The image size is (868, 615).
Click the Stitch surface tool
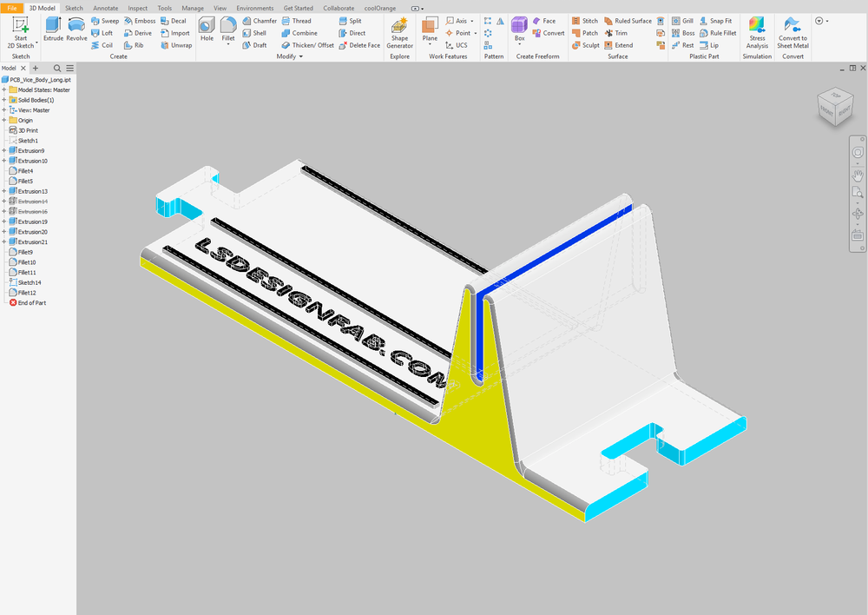click(x=585, y=21)
